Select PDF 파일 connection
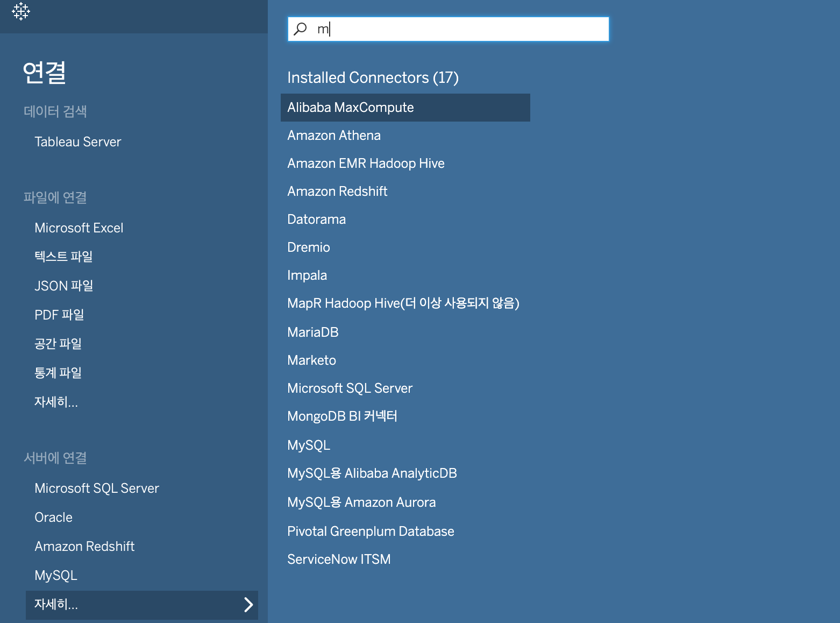Screen dimensions: 840x623 (59, 315)
